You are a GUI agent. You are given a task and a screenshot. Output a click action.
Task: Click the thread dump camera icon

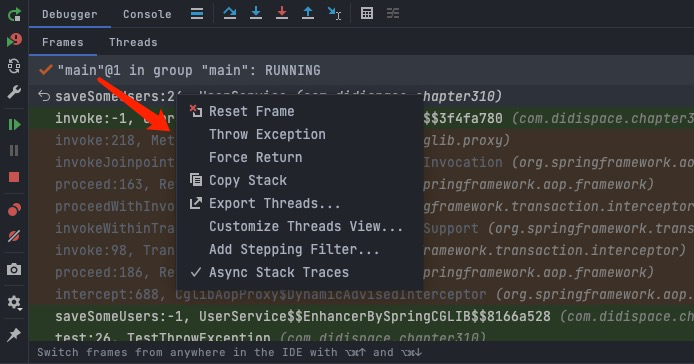pos(14,269)
